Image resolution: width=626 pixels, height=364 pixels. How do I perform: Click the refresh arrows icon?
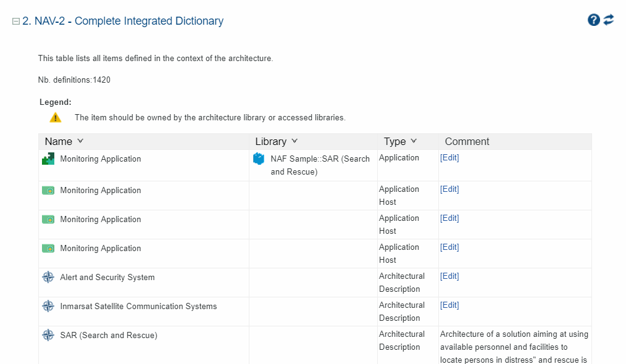pyautogui.click(x=609, y=20)
